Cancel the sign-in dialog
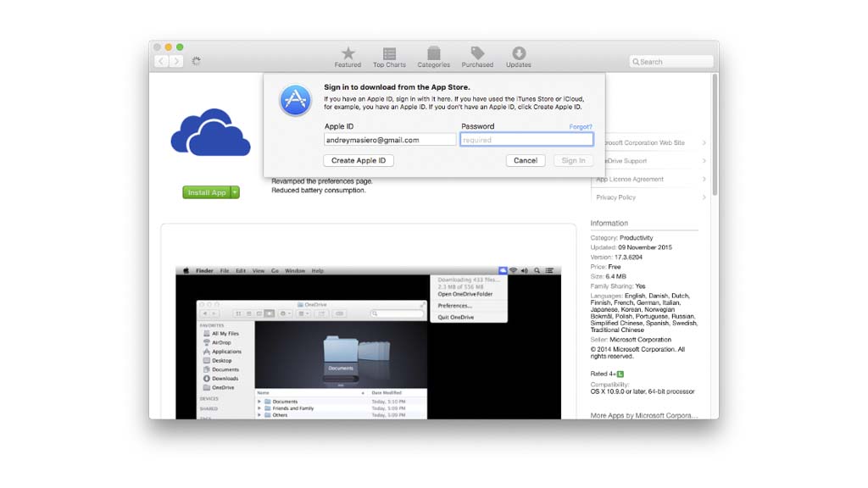The height and width of the screenshot is (488, 868). 526,160
